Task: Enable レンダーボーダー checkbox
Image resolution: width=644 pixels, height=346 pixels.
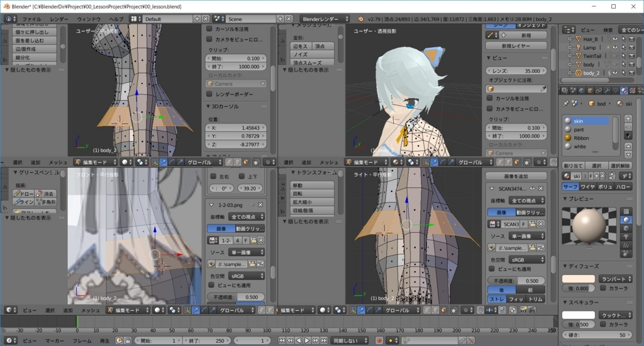Action: click(209, 94)
